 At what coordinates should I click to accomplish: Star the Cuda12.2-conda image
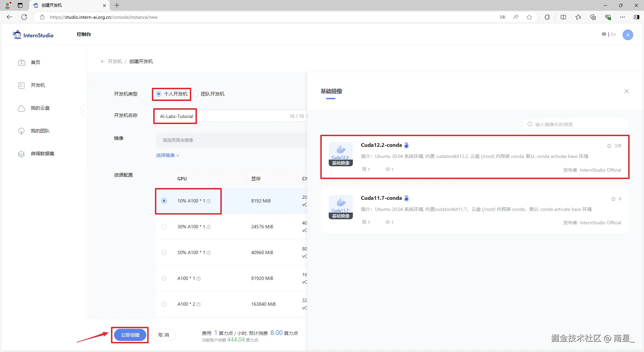coord(609,146)
